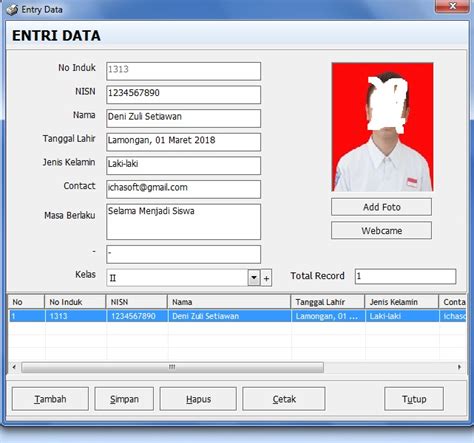Click the Kelas combo box showing II
This screenshot has height=443, width=474.
point(183,278)
